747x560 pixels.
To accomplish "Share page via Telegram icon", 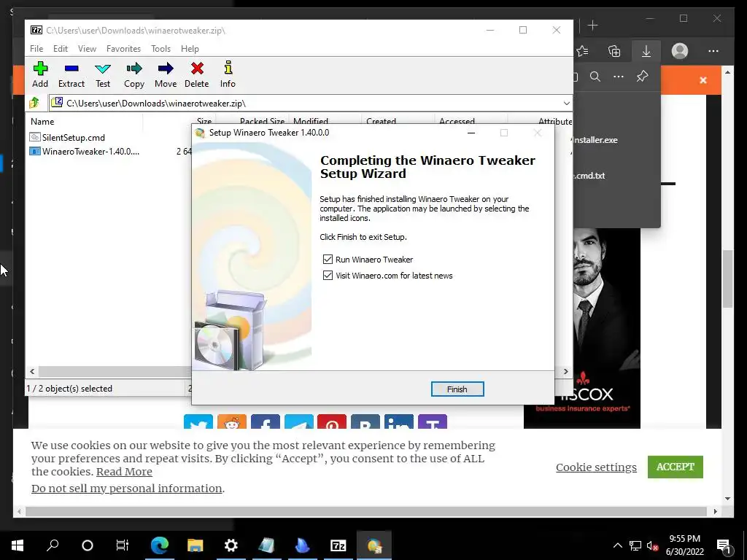I will pos(298,422).
